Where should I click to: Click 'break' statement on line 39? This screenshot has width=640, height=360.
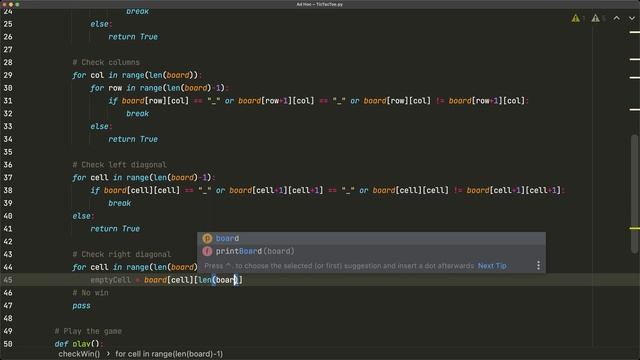[120, 203]
